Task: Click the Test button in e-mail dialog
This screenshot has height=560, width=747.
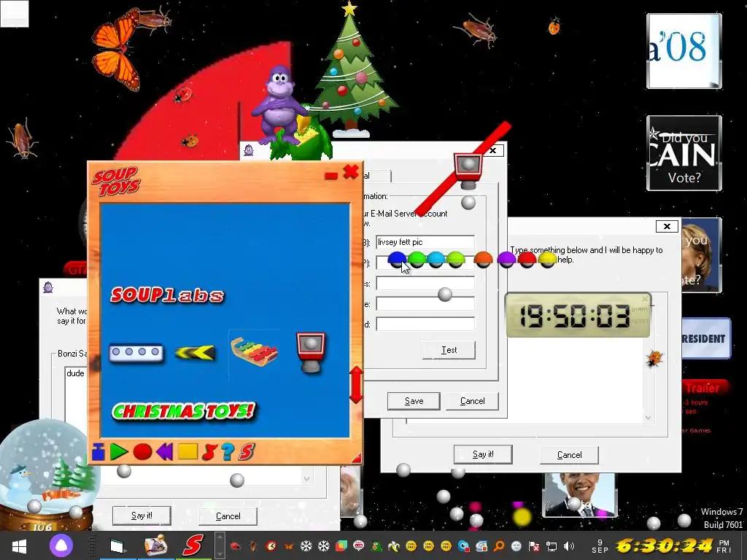Action: click(449, 350)
